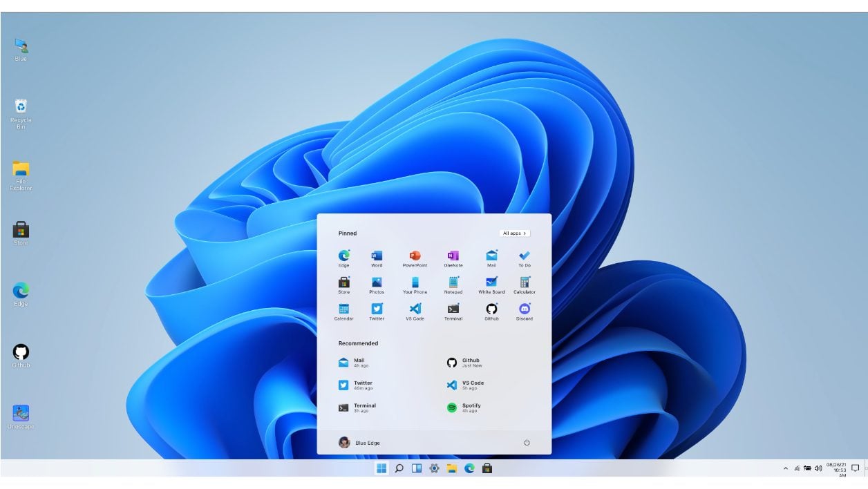The image size is (868, 489).
Task: Open recommended Github from Just Now
Action: [464, 363]
